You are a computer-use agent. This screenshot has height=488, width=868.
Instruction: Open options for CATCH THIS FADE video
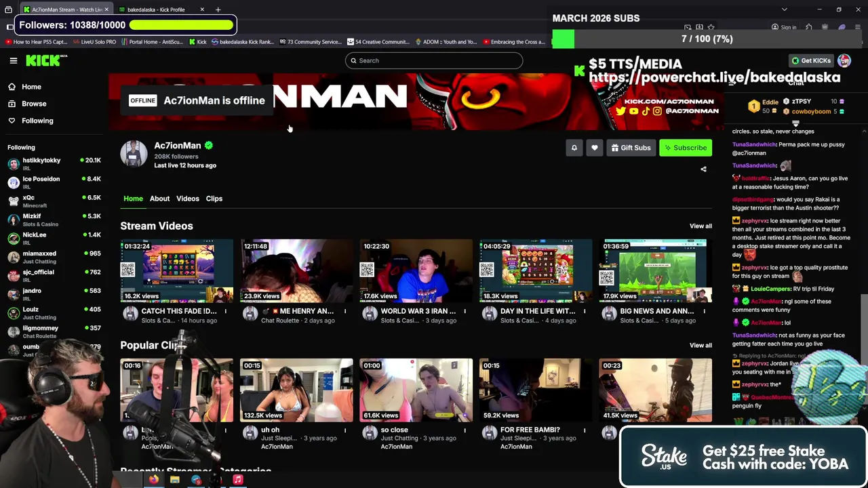[226, 311]
